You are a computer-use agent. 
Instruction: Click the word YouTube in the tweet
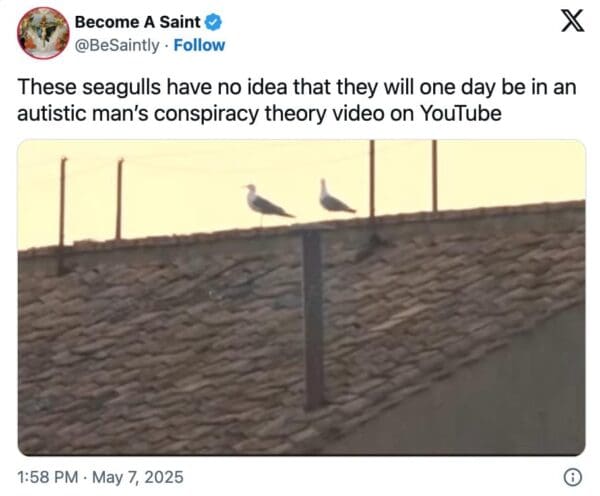pos(461,113)
